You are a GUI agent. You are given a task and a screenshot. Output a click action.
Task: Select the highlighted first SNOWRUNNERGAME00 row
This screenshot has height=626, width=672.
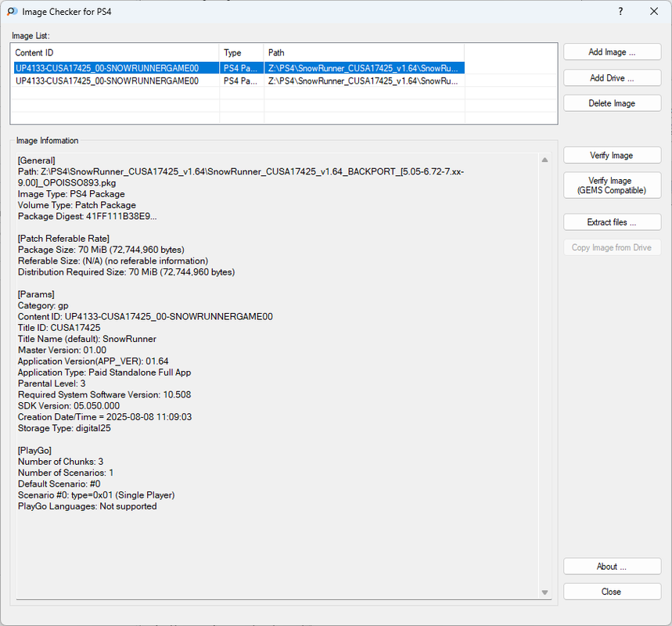[239, 68]
